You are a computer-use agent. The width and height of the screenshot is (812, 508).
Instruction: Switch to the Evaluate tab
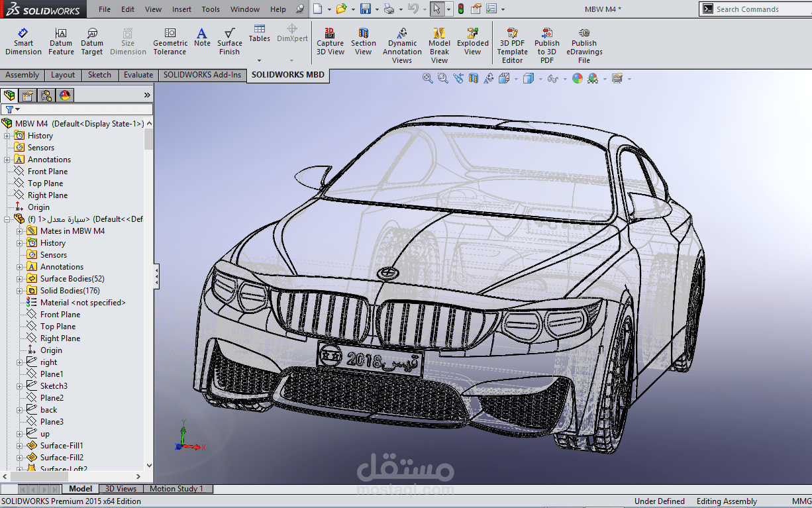click(x=138, y=75)
